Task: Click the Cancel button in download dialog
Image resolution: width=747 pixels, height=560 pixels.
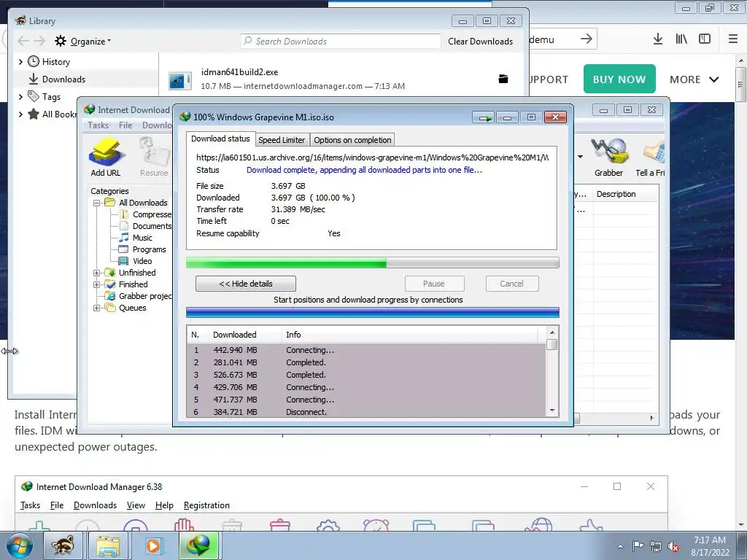Action: coord(511,284)
